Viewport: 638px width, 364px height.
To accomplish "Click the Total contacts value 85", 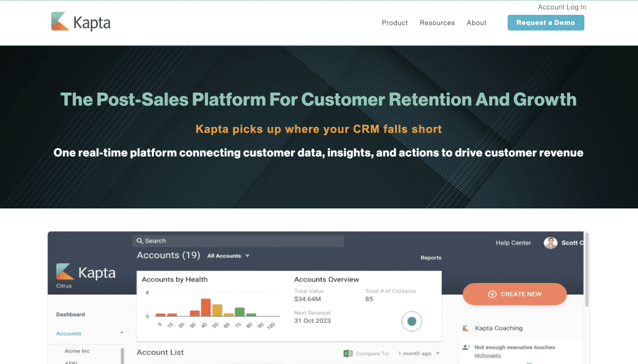I will click(369, 299).
